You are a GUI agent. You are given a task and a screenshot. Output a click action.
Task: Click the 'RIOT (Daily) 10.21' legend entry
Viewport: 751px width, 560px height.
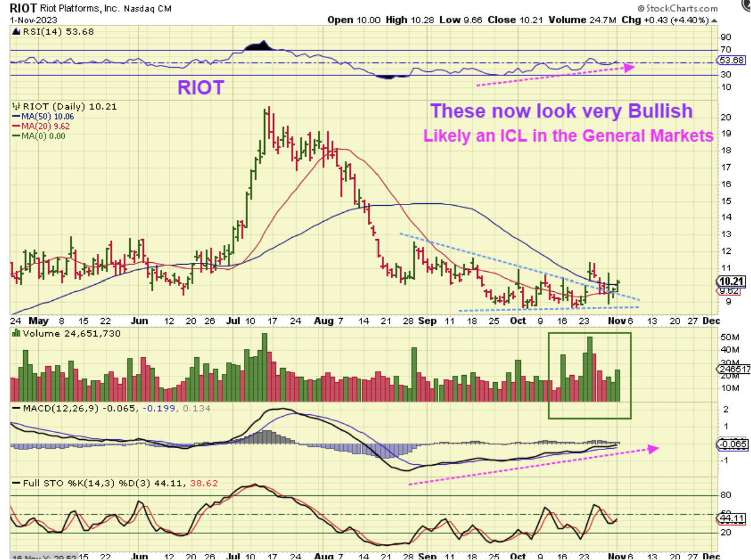(x=64, y=106)
